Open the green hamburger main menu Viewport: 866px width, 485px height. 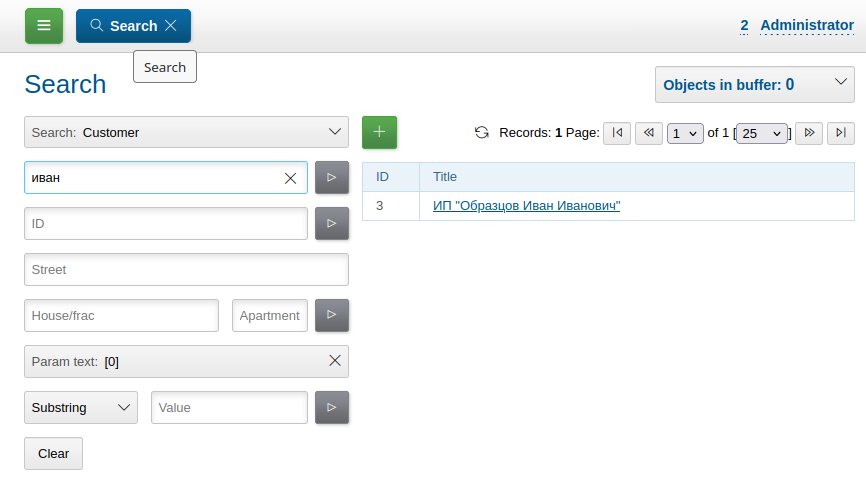44,26
